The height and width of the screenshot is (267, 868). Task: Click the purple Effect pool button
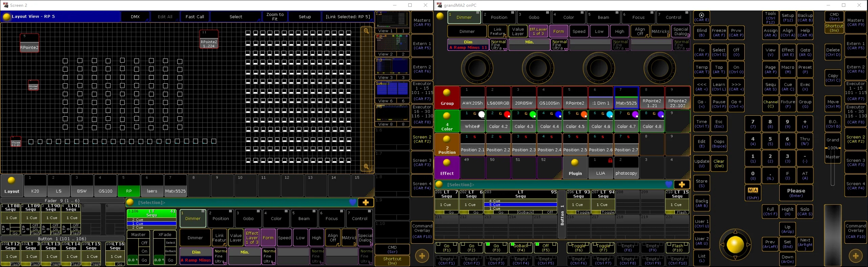pyautogui.click(x=447, y=168)
